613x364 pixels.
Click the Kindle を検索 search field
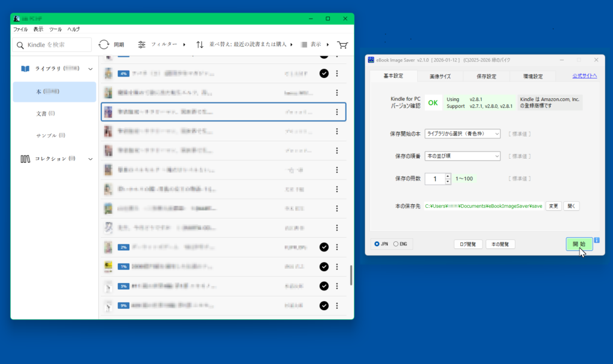click(x=52, y=45)
